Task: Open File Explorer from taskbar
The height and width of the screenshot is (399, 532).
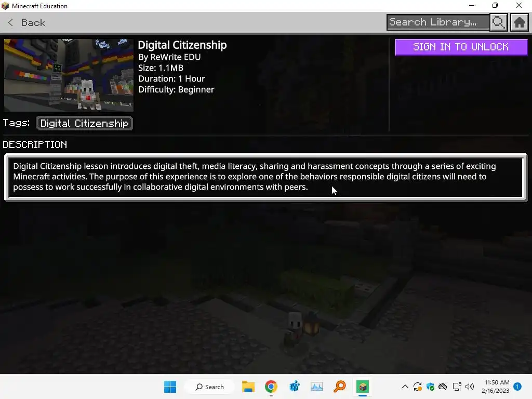Action: (248, 387)
